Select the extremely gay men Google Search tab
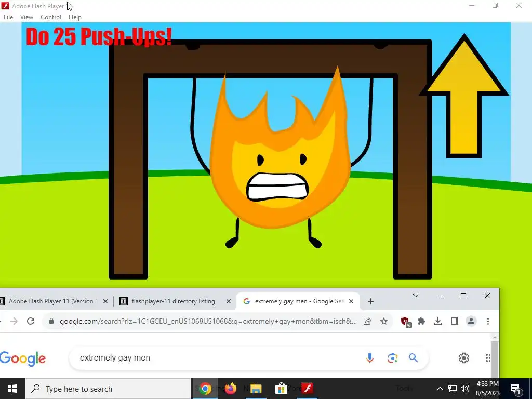The image size is (532, 399). pyautogui.click(x=299, y=301)
